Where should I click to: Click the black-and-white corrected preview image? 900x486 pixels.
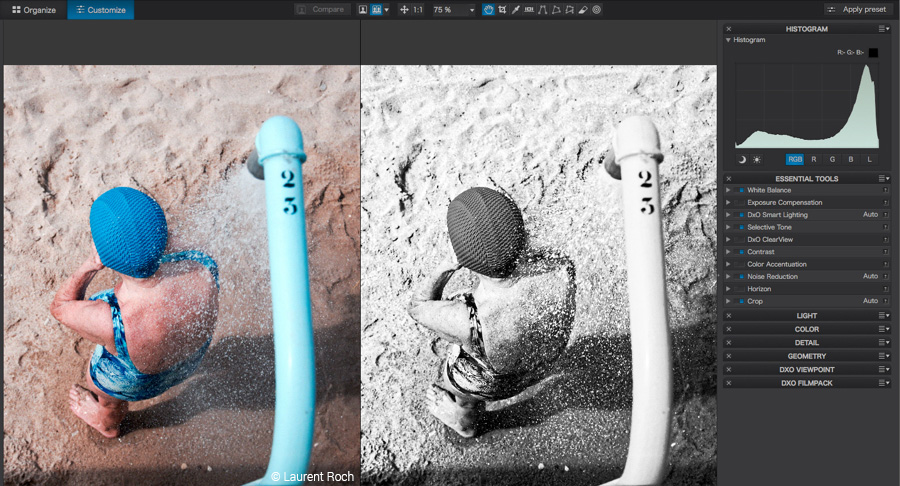pyautogui.click(x=538, y=275)
